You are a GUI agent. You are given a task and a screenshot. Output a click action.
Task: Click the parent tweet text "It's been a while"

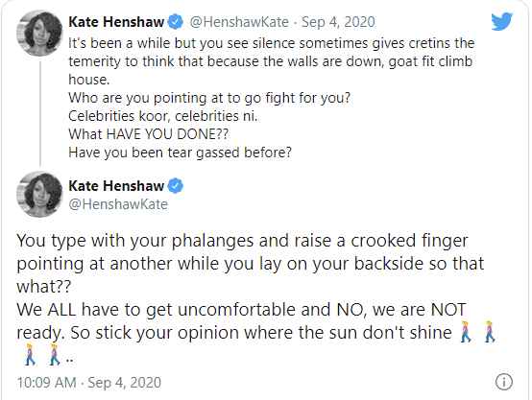[x=119, y=43]
